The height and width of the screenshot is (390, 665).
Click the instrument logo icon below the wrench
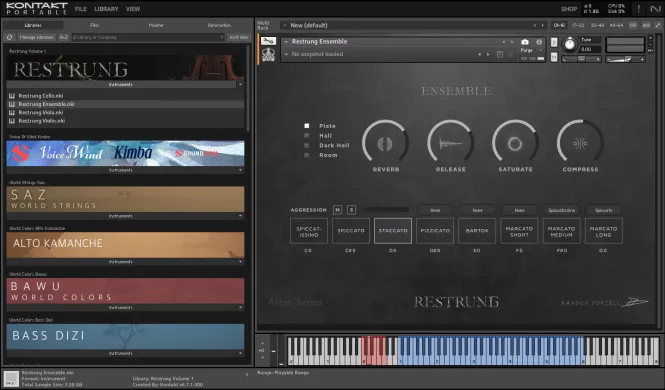pyautogui.click(x=268, y=55)
